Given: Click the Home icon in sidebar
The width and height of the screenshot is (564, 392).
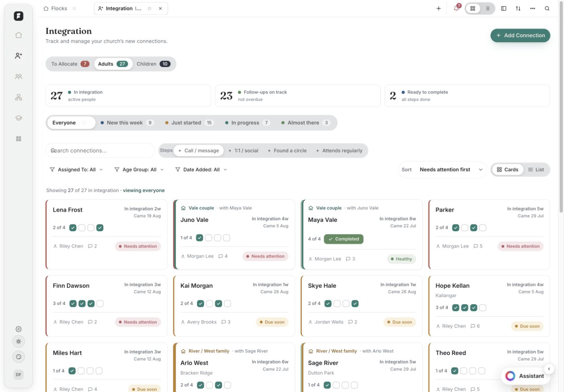Looking at the screenshot, I should (x=19, y=35).
